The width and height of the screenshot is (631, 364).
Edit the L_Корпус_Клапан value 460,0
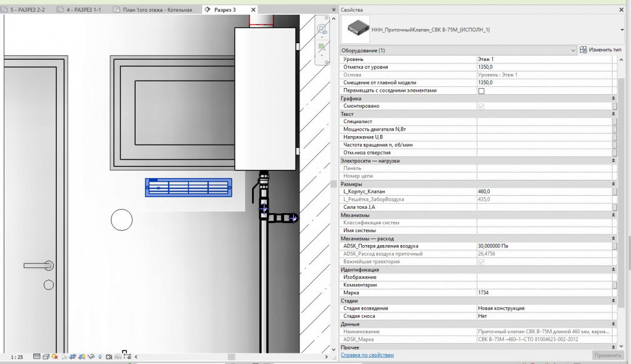[545, 192]
